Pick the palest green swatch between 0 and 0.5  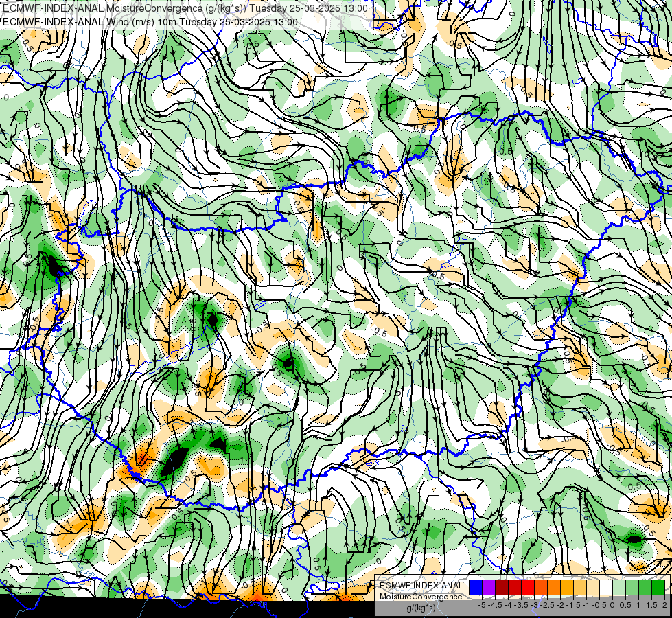coord(619,587)
